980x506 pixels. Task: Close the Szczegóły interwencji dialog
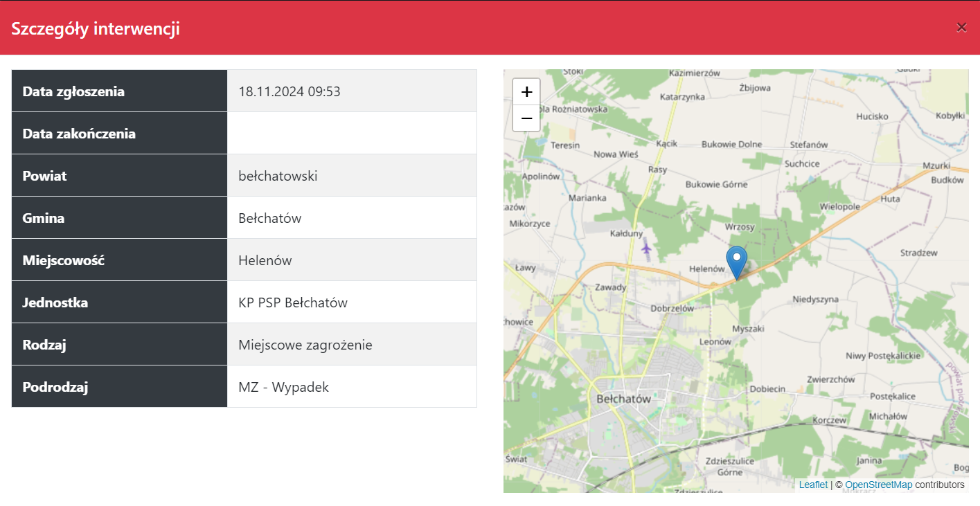pyautogui.click(x=961, y=27)
